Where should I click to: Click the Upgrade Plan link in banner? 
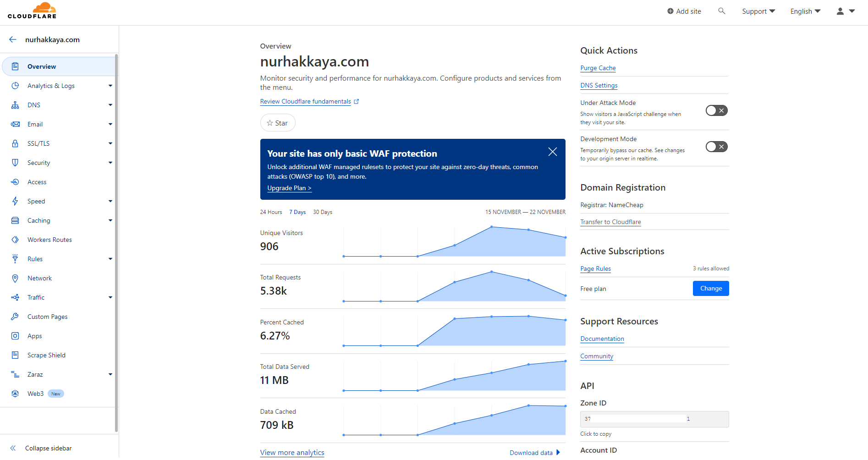[290, 188]
